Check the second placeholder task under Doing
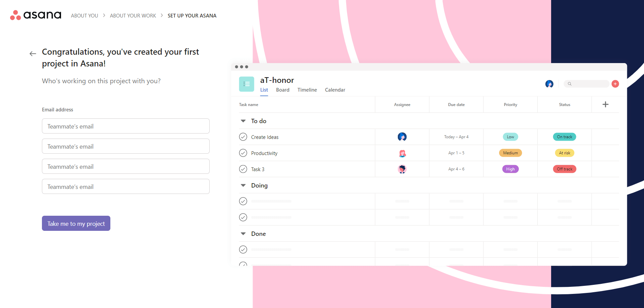This screenshot has height=308, width=644. click(x=243, y=217)
